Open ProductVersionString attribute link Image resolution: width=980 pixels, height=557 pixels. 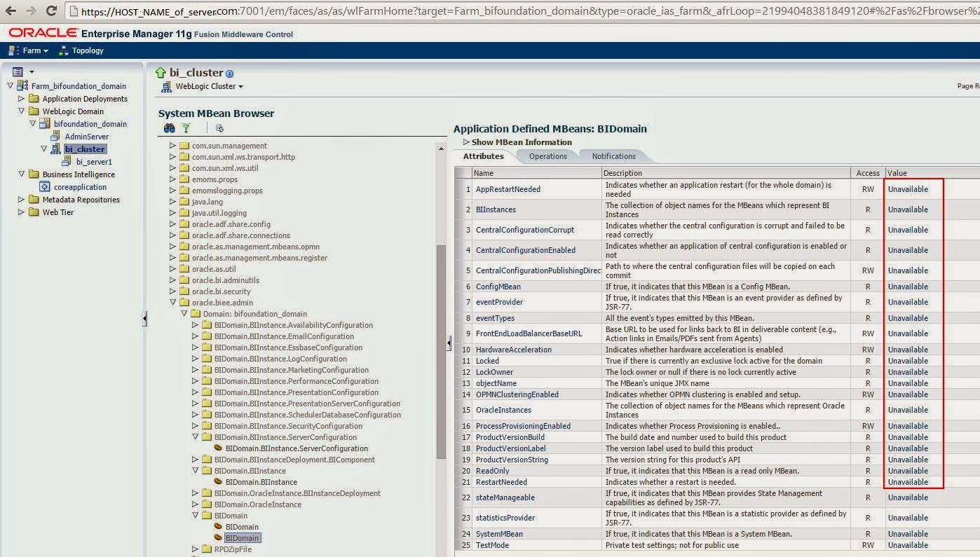tap(512, 460)
